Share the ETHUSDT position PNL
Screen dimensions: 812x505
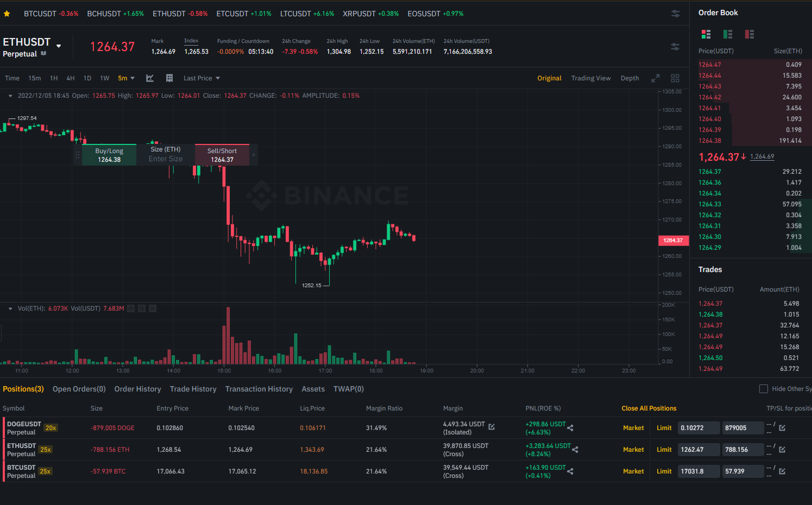(x=575, y=450)
